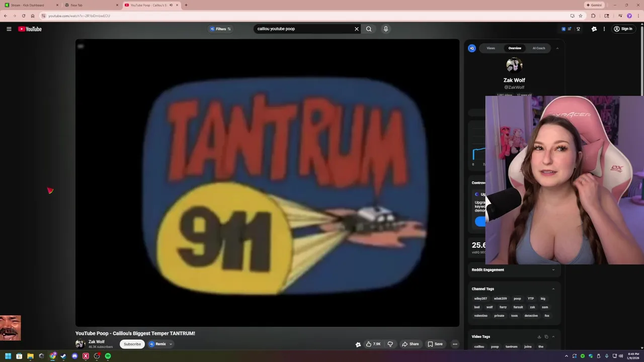The height and width of the screenshot is (362, 644).
Task: Click the Sign in button
Action: [623, 29]
